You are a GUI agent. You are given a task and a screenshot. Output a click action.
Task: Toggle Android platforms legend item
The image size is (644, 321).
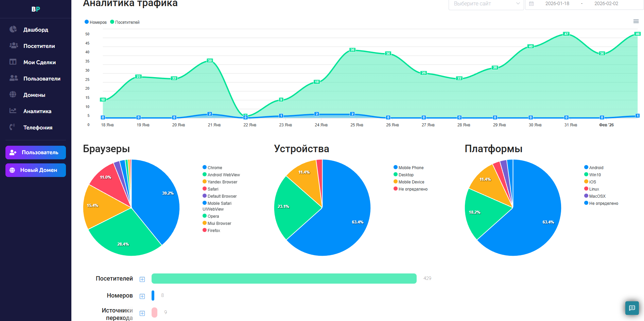click(594, 167)
